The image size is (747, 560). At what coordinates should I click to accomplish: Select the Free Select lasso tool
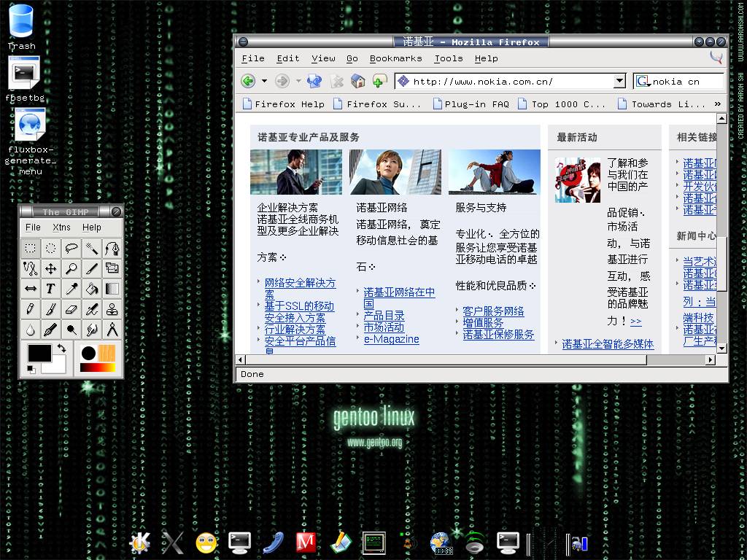pos(71,248)
